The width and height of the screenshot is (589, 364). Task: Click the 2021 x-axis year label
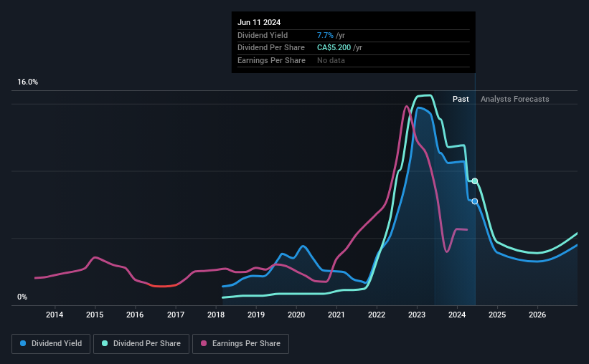336,315
